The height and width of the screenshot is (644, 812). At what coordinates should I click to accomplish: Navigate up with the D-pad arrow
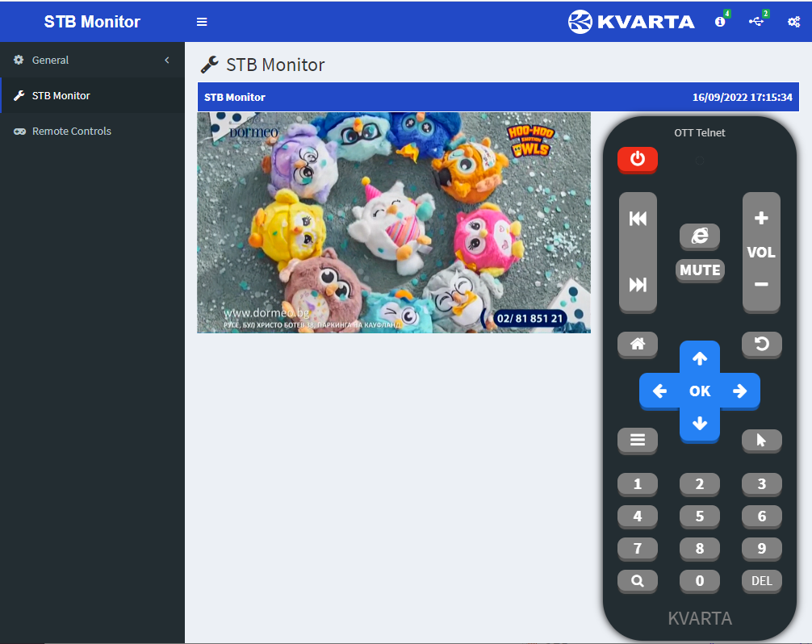tap(700, 358)
